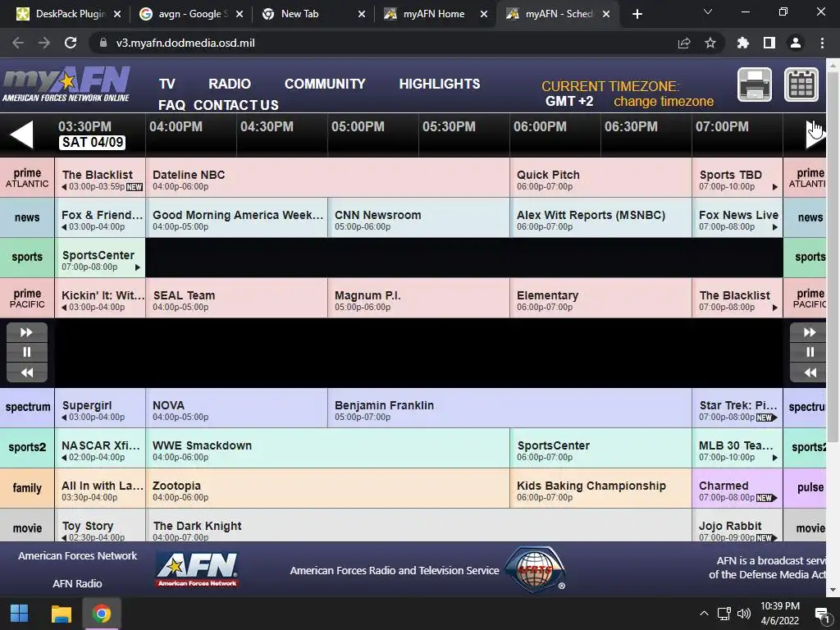Open the tab search chevron
The height and width of the screenshot is (630, 840).
[x=708, y=11]
